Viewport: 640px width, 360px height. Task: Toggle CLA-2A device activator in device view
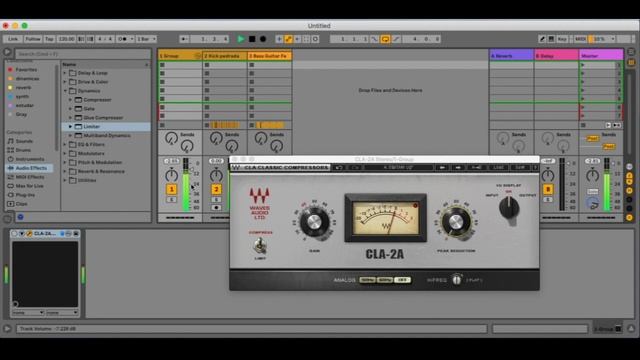pyautogui.click(x=15, y=234)
